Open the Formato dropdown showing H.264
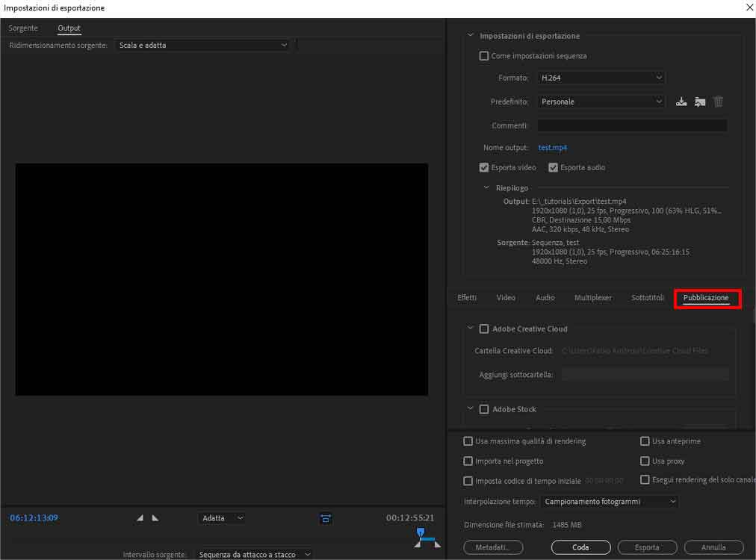This screenshot has height=560, width=756. click(x=600, y=77)
